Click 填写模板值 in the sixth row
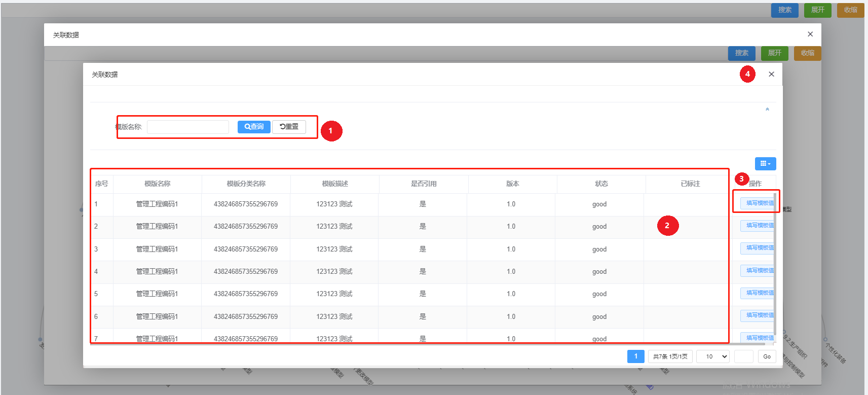 coord(759,315)
